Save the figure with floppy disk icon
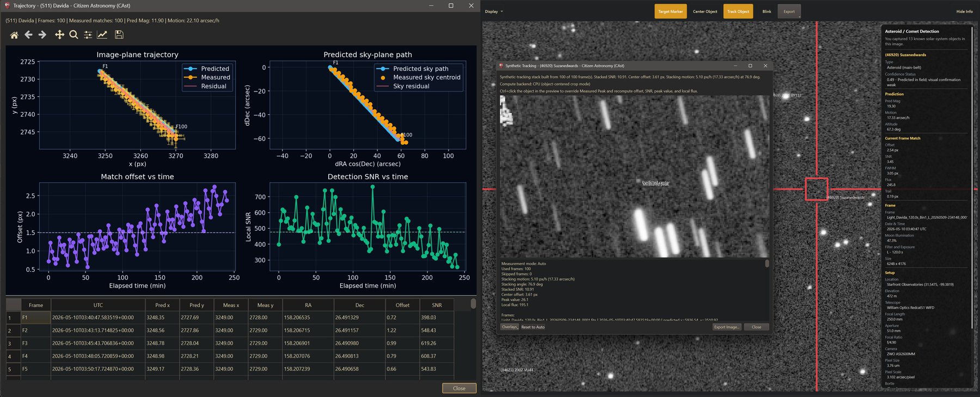Image resolution: width=980 pixels, height=397 pixels. click(119, 35)
